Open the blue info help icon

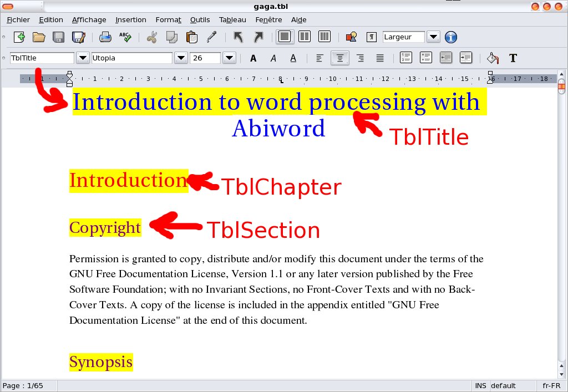click(x=450, y=37)
